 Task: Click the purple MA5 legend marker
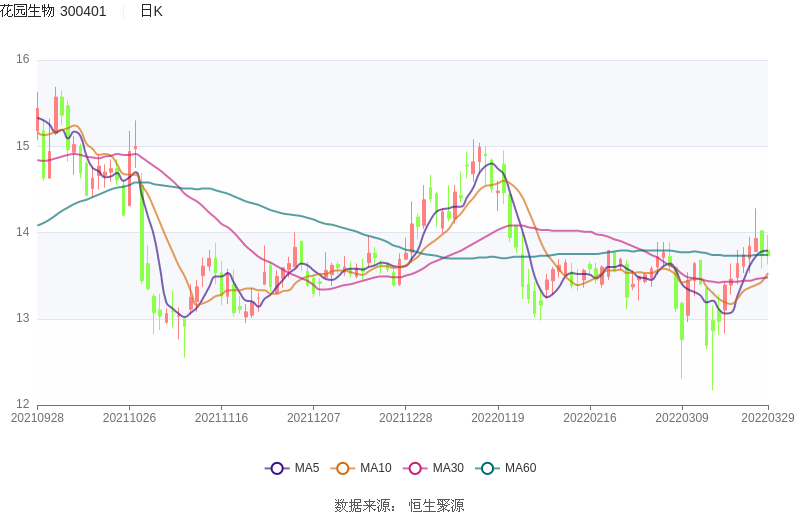(x=277, y=468)
